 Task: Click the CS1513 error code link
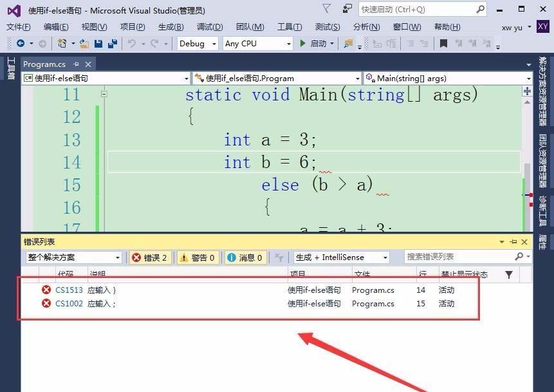[68, 290]
